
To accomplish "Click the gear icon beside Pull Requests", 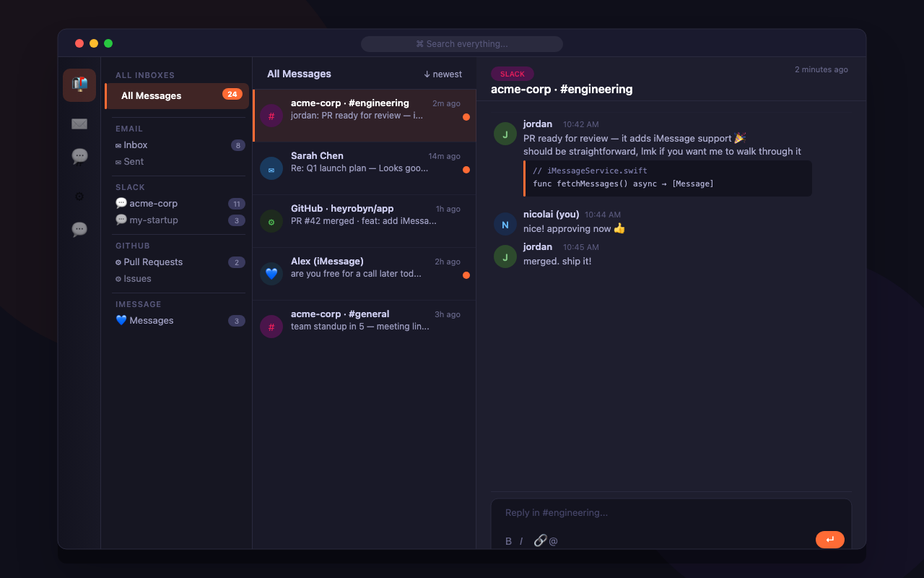I will pos(118,262).
